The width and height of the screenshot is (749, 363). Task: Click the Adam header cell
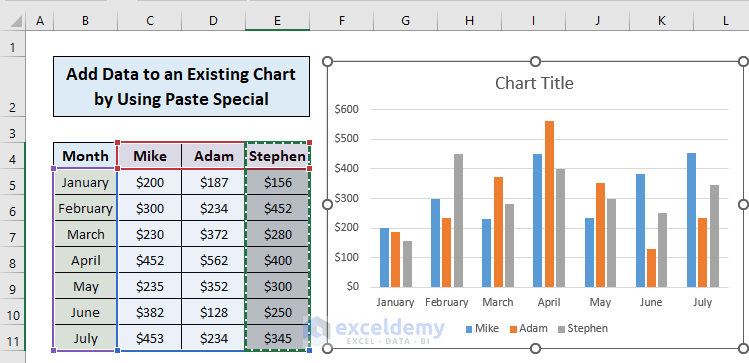point(214,156)
